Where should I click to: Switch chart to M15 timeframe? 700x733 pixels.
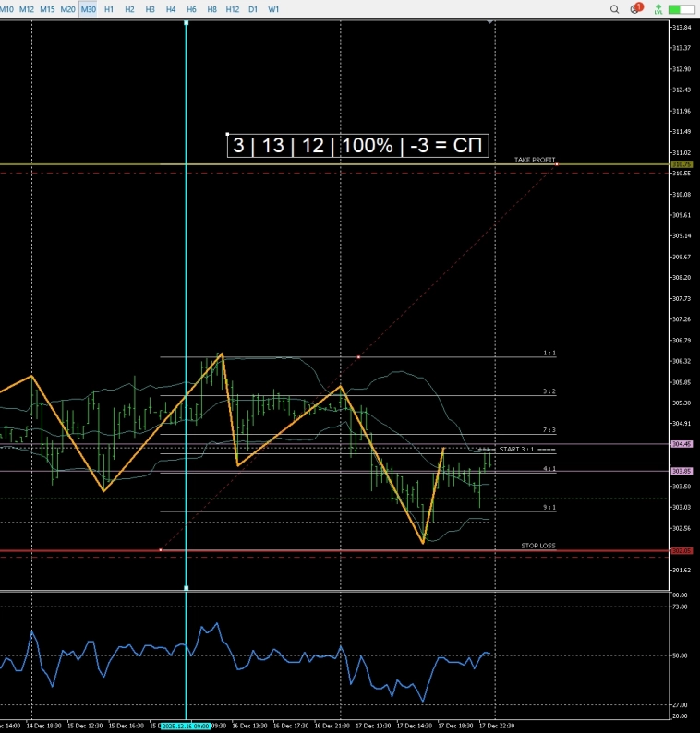[x=47, y=9]
